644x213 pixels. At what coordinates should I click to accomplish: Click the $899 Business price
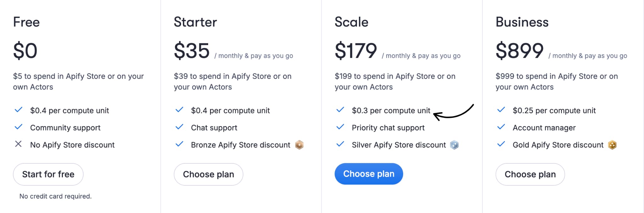point(519,51)
